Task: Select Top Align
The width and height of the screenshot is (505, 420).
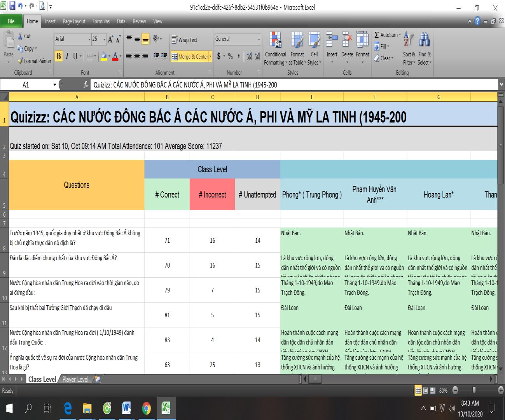Action: tap(129, 39)
